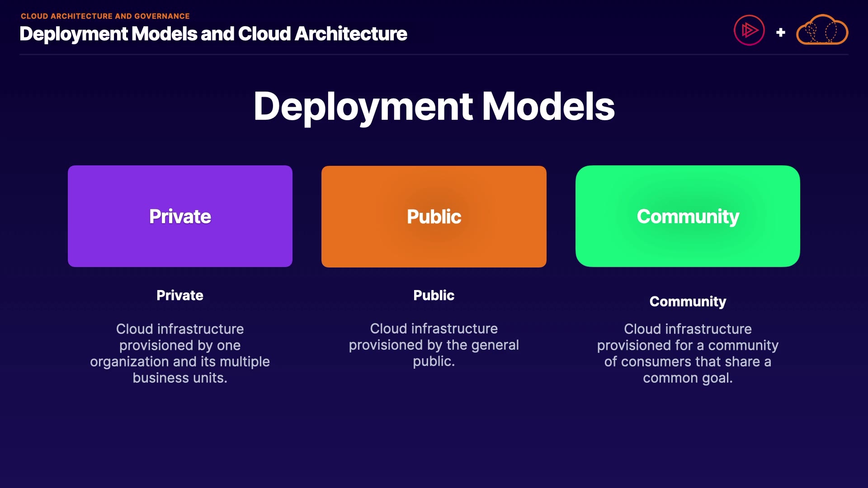The width and height of the screenshot is (868, 488).
Task: Click the plus sign between logos
Action: coord(780,33)
